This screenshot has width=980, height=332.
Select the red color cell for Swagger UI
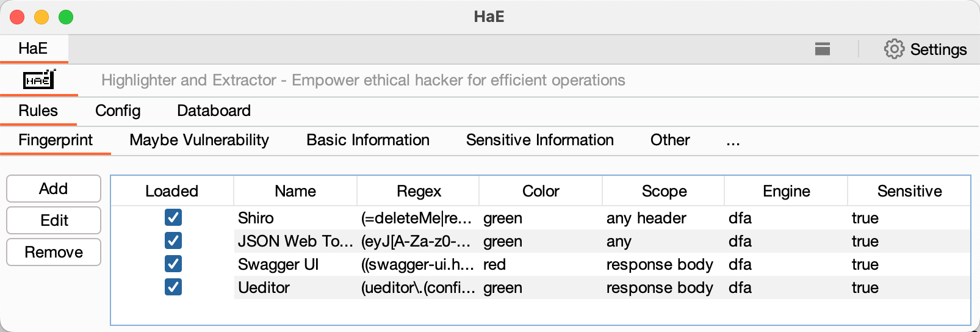click(x=494, y=264)
